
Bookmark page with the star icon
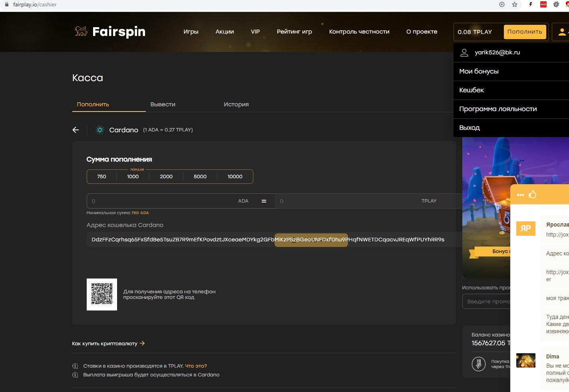pos(515,4)
